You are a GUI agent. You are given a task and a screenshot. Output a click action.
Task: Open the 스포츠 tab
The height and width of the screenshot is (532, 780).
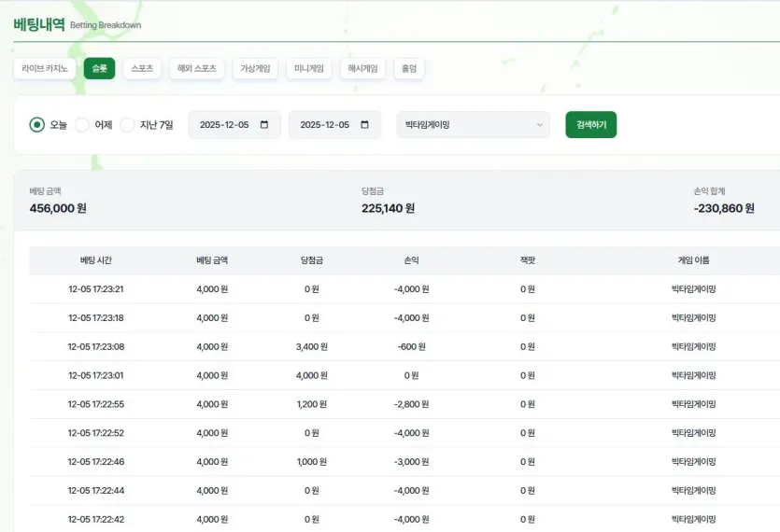click(142, 69)
